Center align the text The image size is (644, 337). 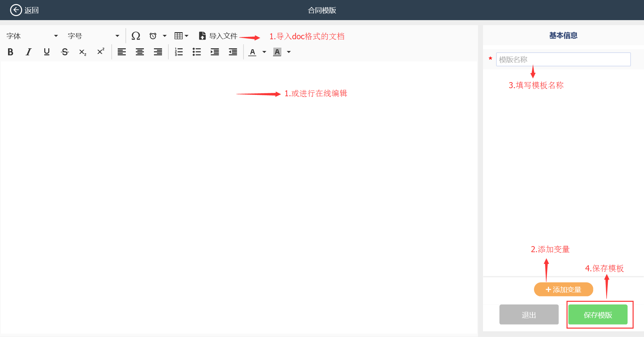140,52
